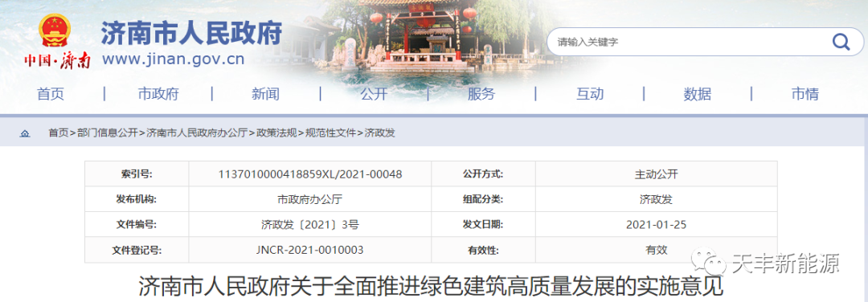The image size is (868, 302).
Task: Click 首页 breadcrumb link
Action: [58, 133]
